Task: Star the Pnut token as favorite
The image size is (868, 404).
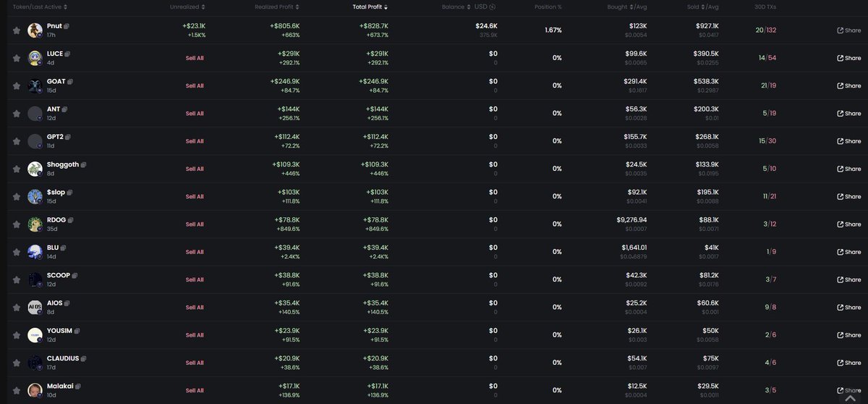Action: pyautogui.click(x=16, y=30)
